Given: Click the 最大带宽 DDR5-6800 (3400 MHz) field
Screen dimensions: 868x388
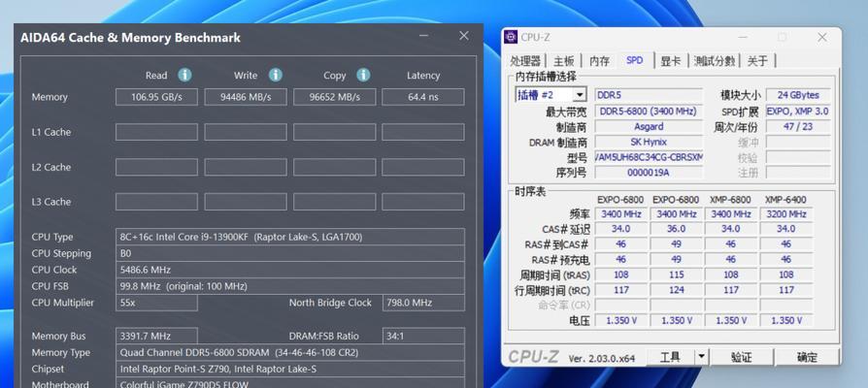Looking at the screenshot, I should pyautogui.click(x=649, y=112).
